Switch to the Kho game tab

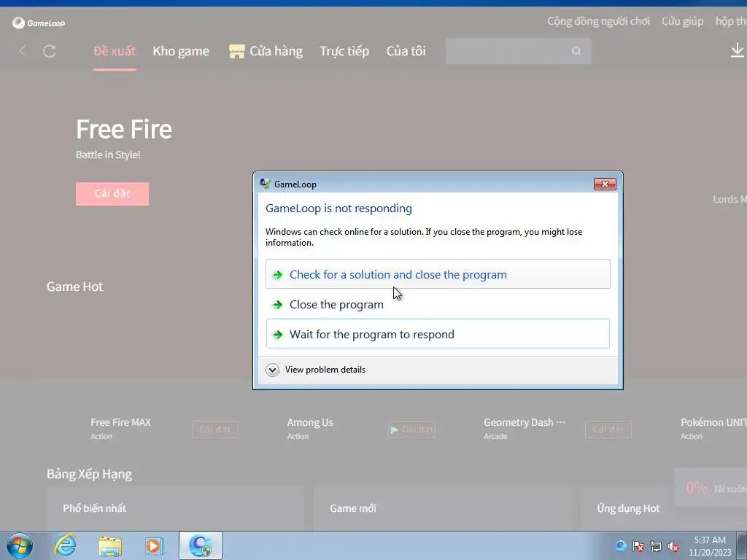[x=181, y=51]
